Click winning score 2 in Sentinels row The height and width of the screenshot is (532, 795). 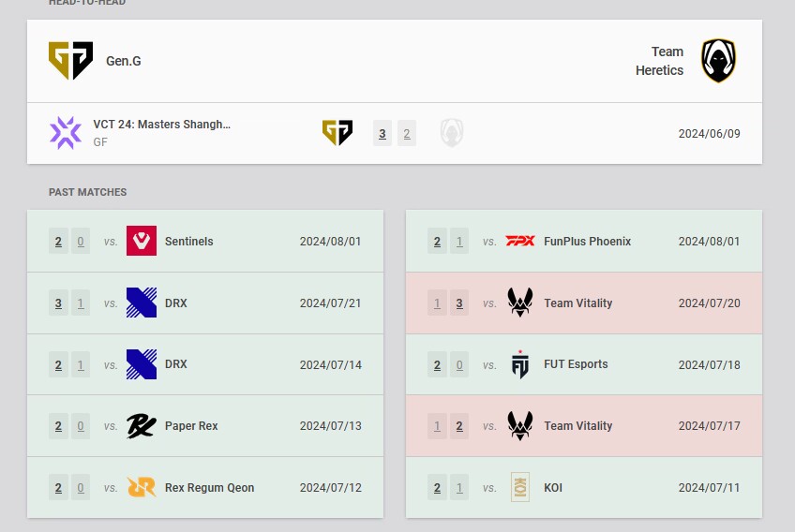(x=58, y=241)
